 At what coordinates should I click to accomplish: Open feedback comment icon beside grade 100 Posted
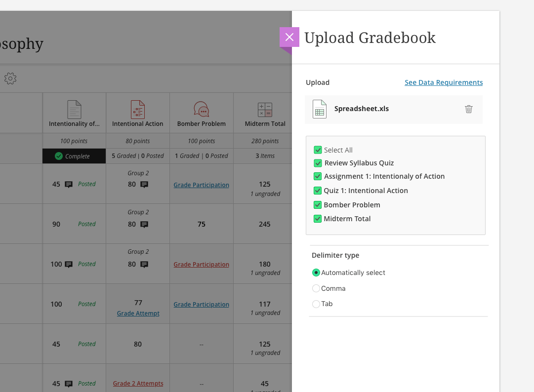coord(69,265)
